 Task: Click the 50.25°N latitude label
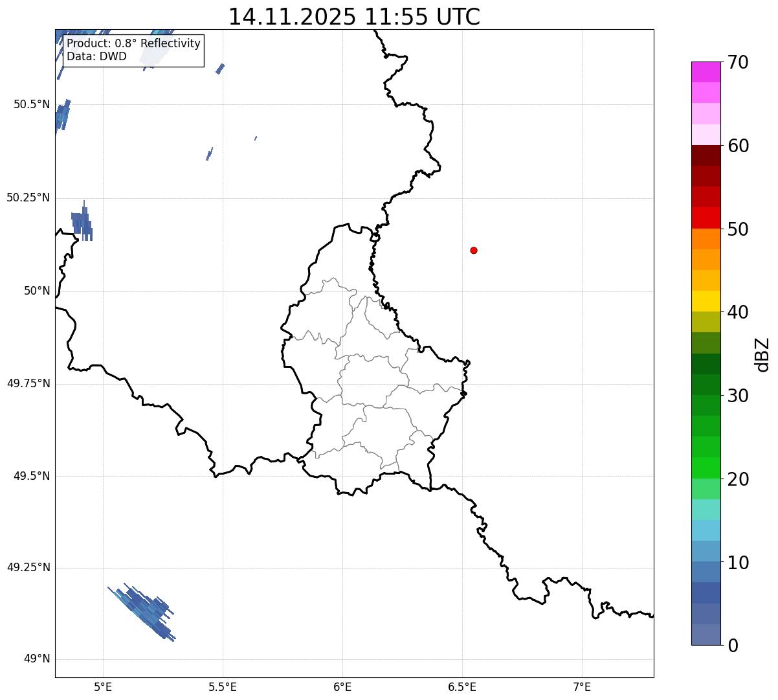[x=28, y=198]
